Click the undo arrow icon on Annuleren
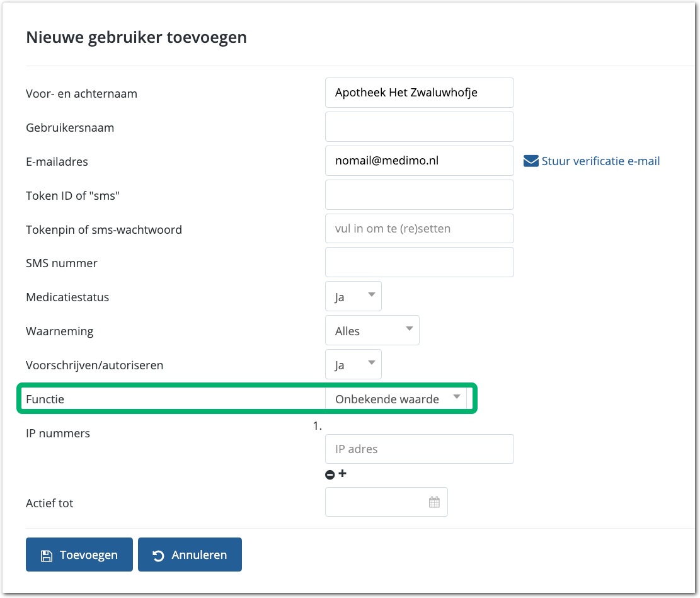The height and width of the screenshot is (598, 700). pos(158,555)
